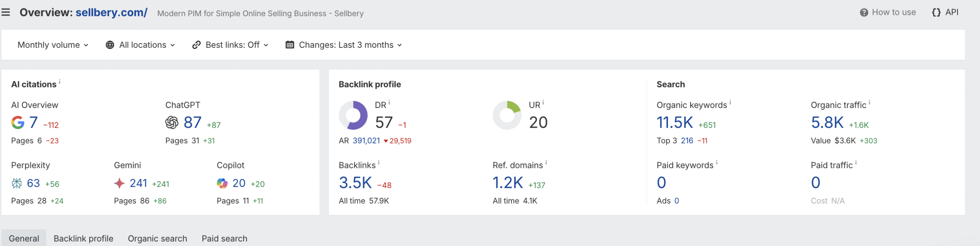
Task: Expand the Monthly volume dropdown
Action: pyautogui.click(x=53, y=45)
